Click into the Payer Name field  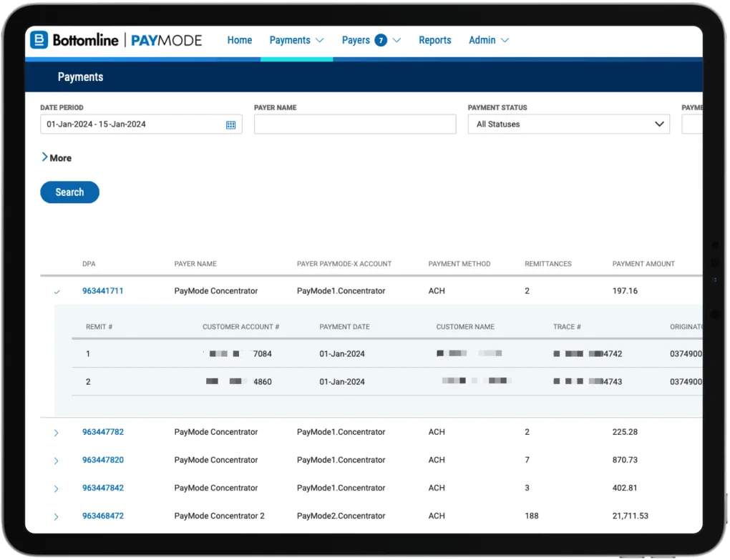pyautogui.click(x=354, y=124)
